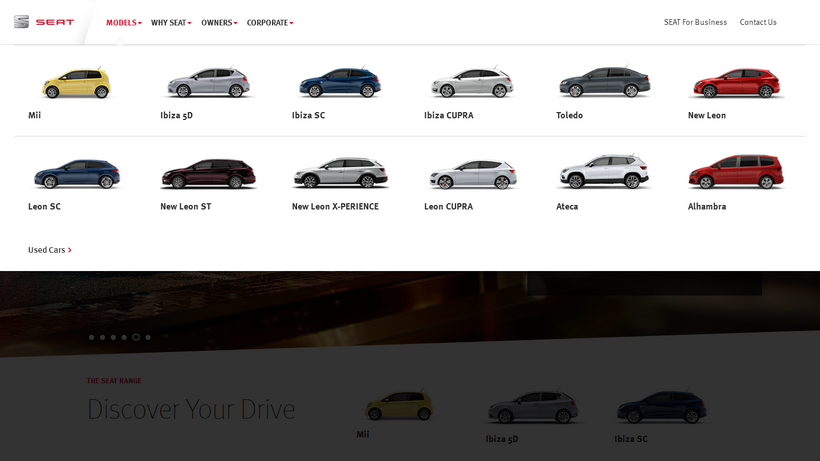
Task: Select the grey Toledo car image
Action: 605,83
